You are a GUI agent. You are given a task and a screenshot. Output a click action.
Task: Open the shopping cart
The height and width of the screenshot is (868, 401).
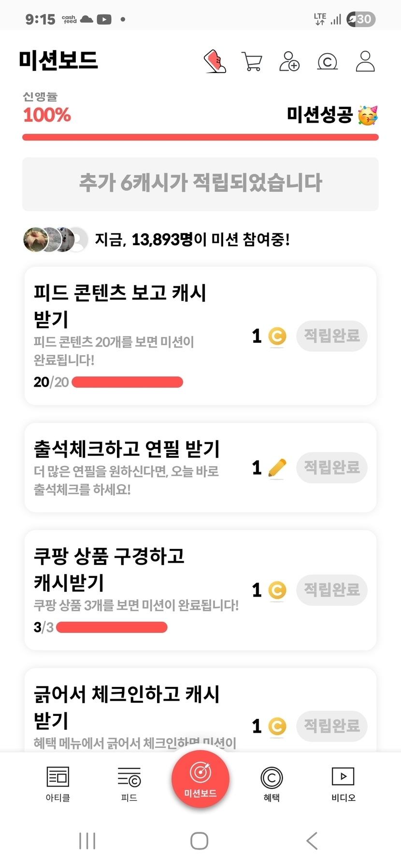point(252,62)
